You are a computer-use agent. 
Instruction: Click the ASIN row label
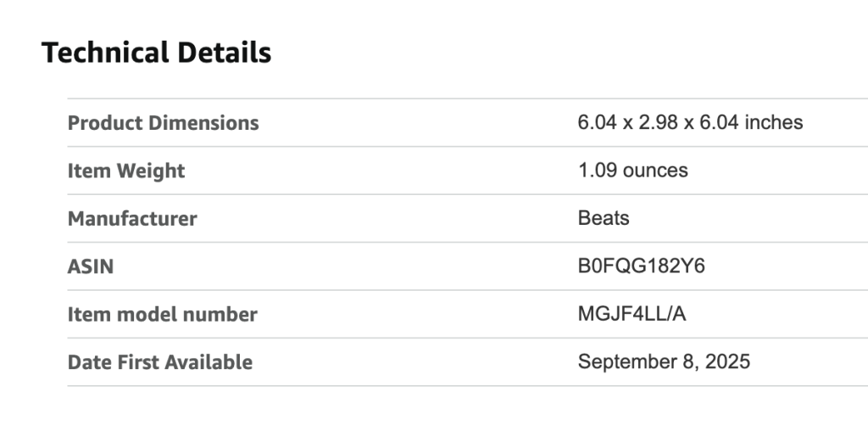coord(91,266)
